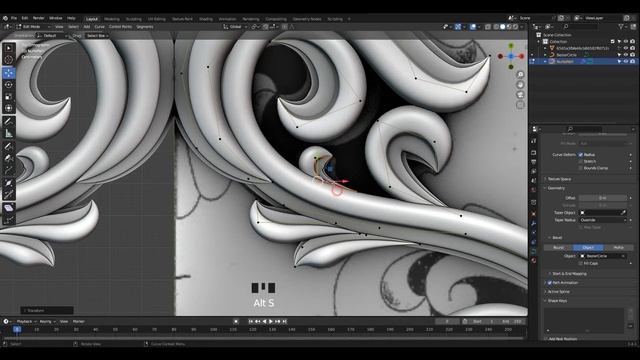Open the Material properties tab

(x=533, y=260)
